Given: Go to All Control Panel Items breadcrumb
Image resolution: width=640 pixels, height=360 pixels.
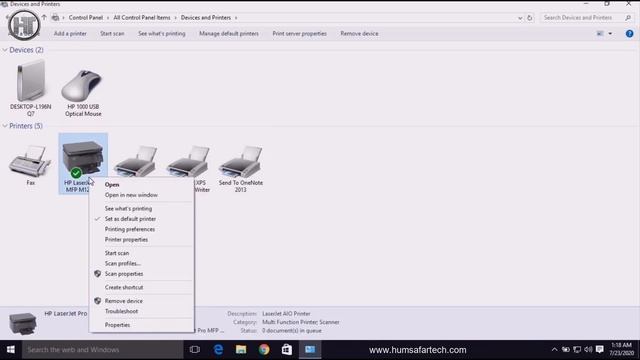Looking at the screenshot, I should point(142,18).
